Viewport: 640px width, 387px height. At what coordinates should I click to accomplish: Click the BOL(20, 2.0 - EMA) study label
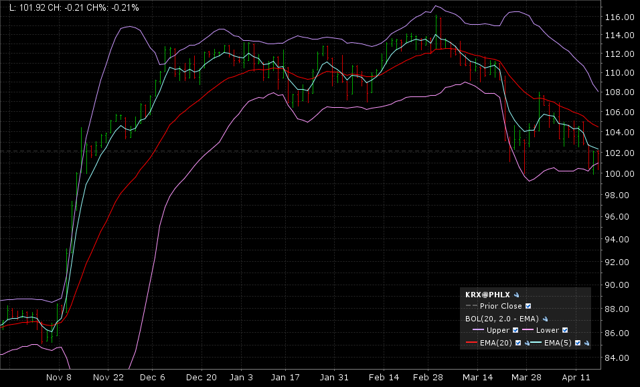(x=502, y=319)
